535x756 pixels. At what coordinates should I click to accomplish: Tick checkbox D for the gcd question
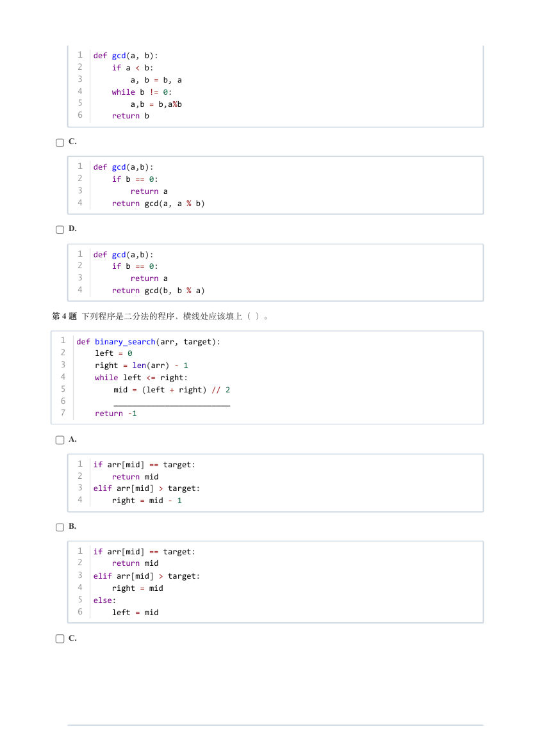click(60, 230)
